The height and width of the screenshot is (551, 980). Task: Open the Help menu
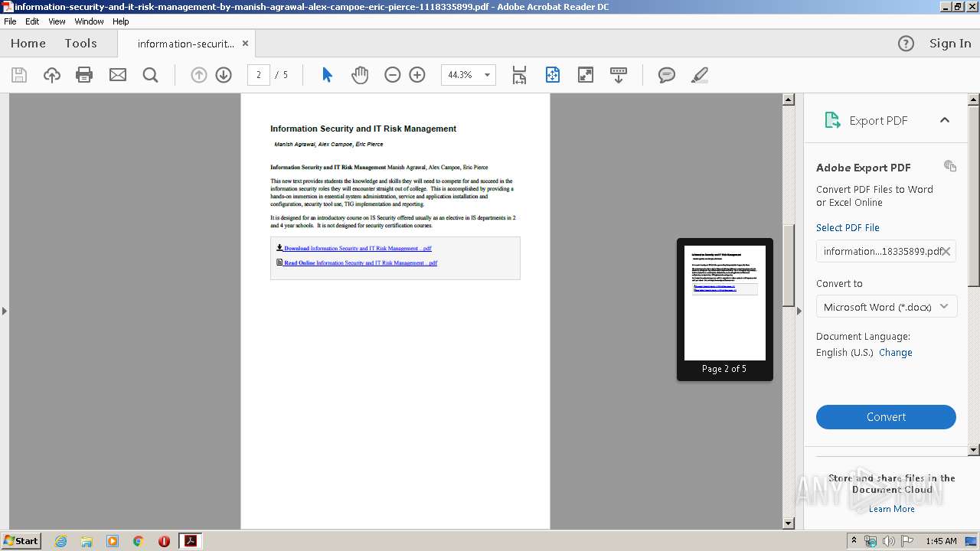121,21
